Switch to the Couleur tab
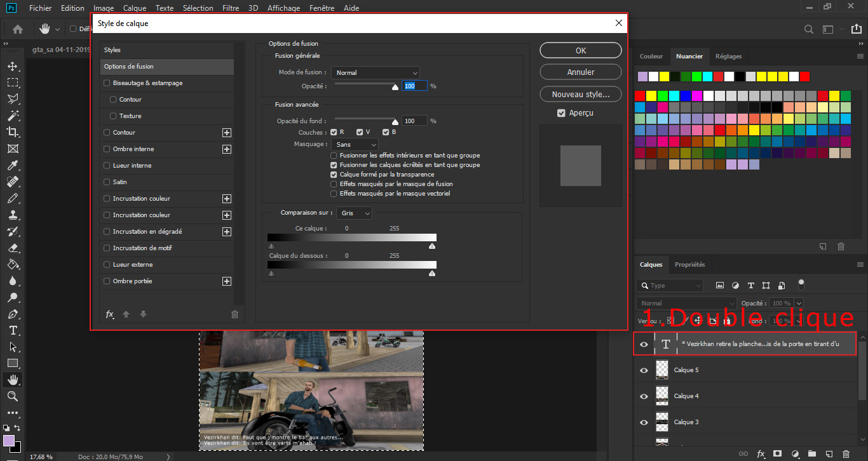This screenshot has height=461, width=868. (x=651, y=56)
